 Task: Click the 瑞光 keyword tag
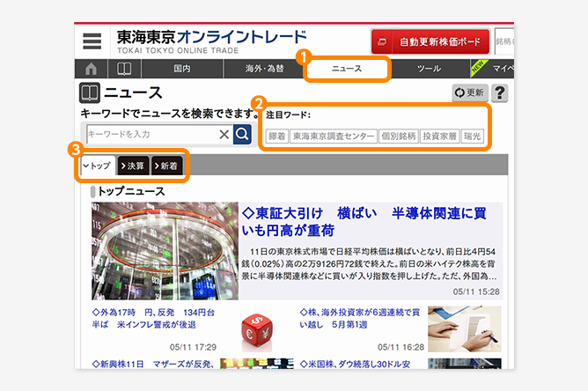pyautogui.click(x=472, y=136)
